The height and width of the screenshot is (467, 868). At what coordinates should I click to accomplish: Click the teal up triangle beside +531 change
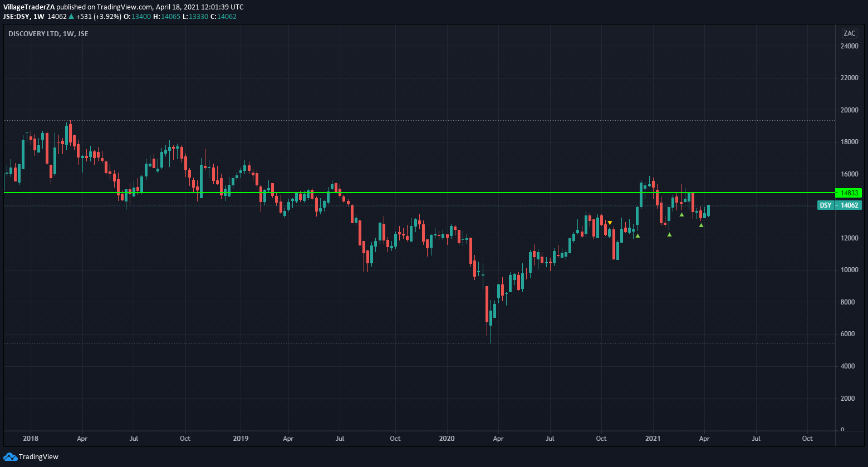pyautogui.click(x=71, y=17)
